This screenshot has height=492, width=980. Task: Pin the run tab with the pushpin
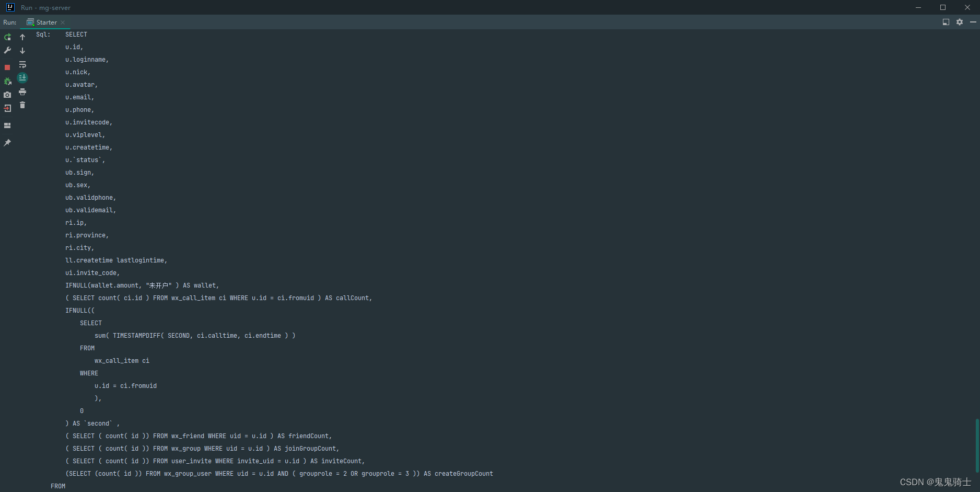7,143
